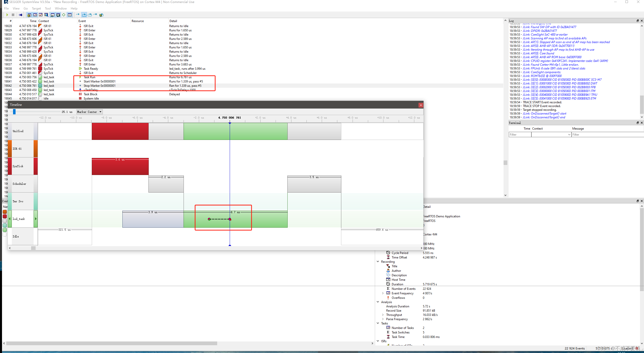Open the Go menu

coord(26,8)
